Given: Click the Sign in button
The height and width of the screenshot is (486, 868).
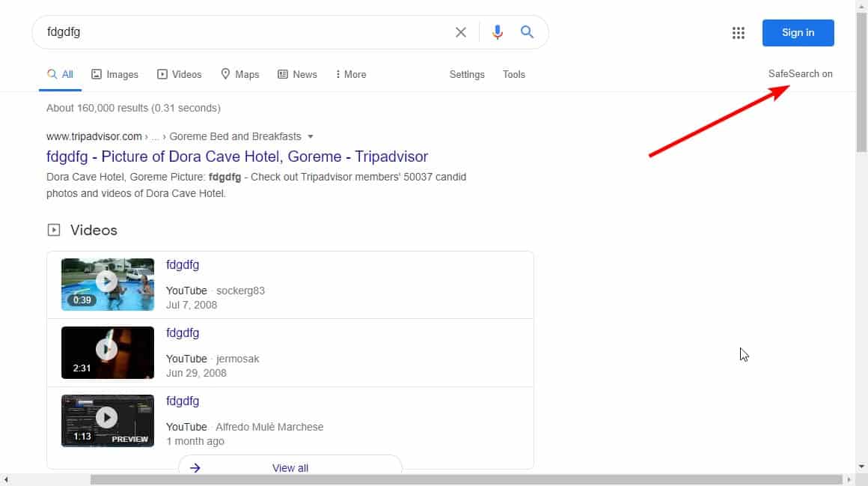Looking at the screenshot, I should pos(798,33).
